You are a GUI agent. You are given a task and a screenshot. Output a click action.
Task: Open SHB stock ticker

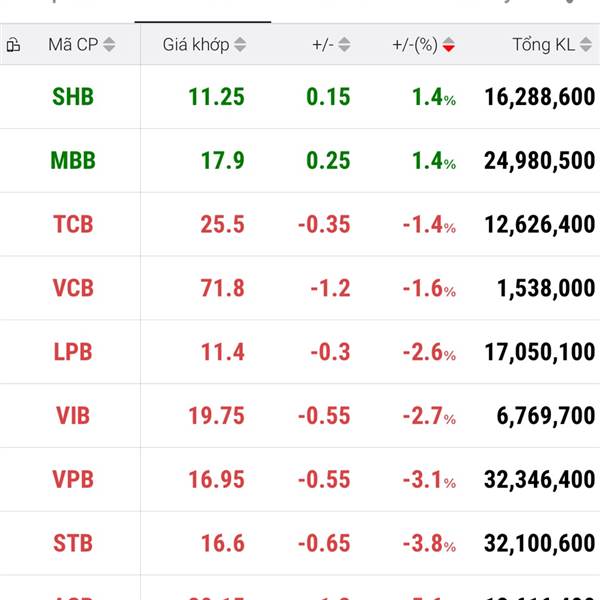pos(73,97)
